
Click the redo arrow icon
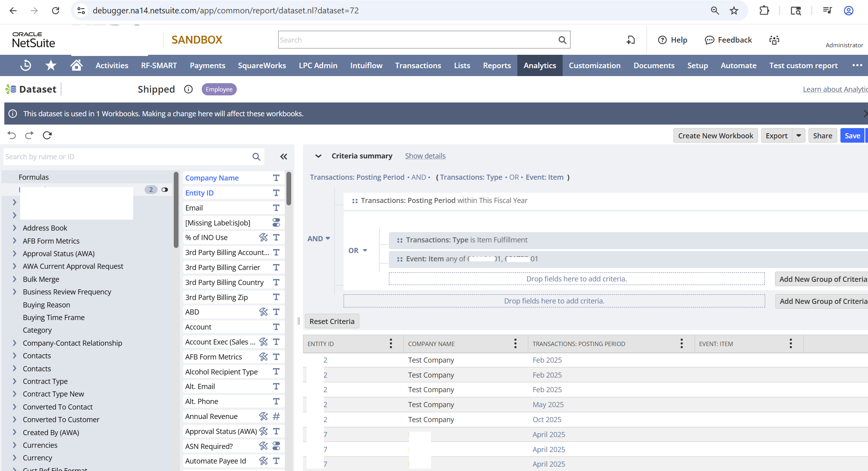(29, 136)
